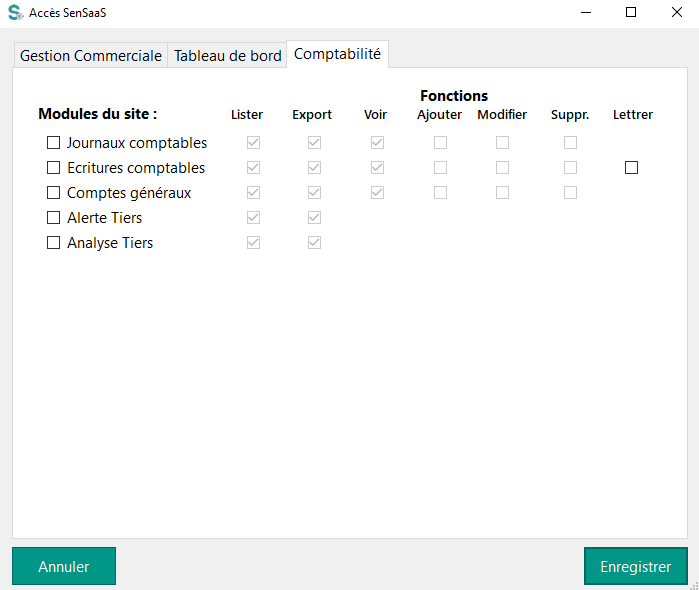This screenshot has width=699, height=590.
Task: Toggle the Alerte Tiers module checkbox
Action: click(x=53, y=218)
